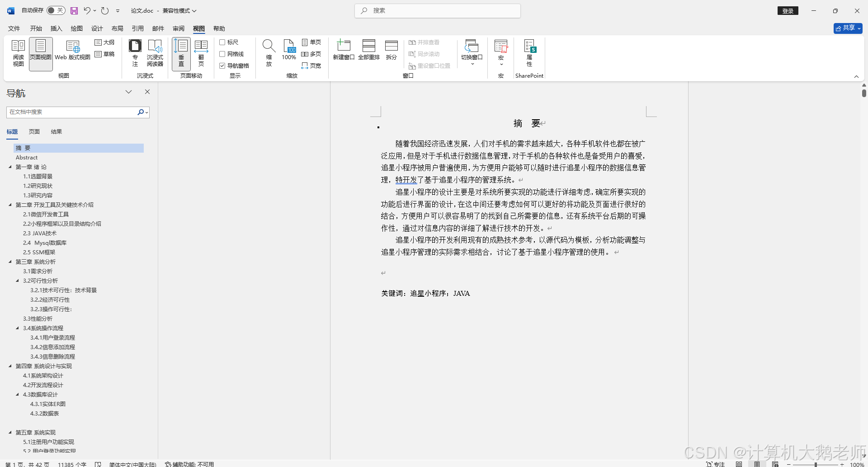Enable the Gridlines (网格线) checkbox
This screenshot has width=868, height=467.
222,54
